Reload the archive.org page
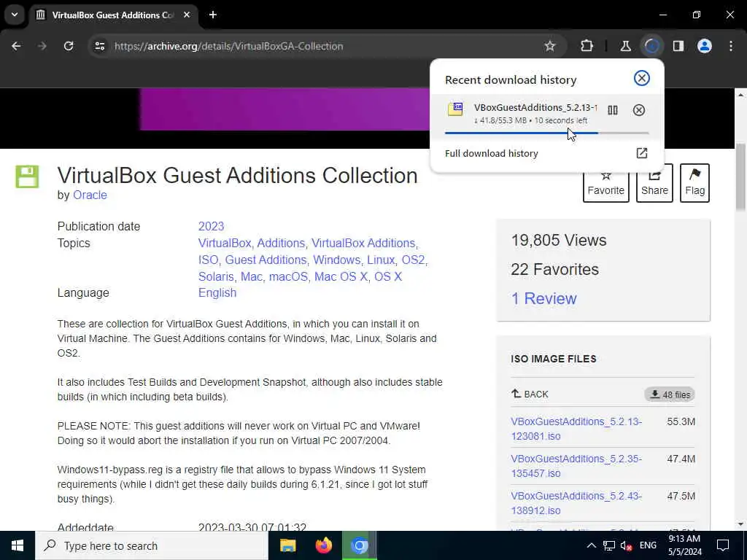This screenshot has width=747, height=560. pos(69,46)
